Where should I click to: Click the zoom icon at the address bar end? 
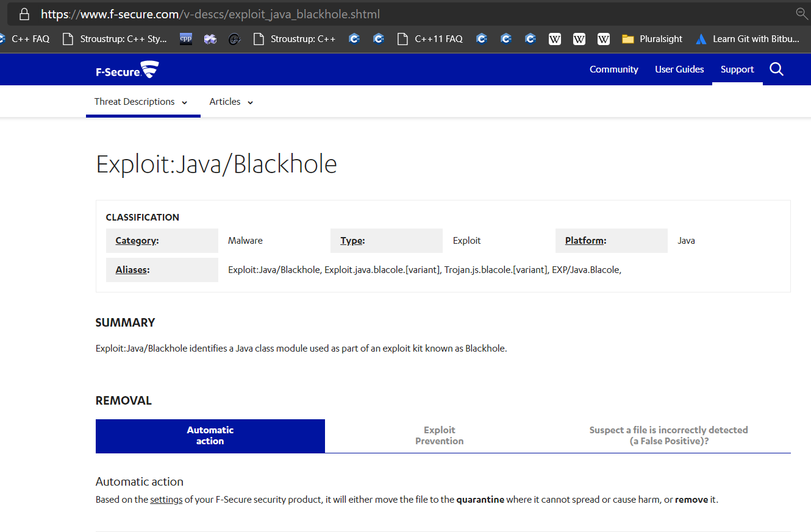[801, 13]
